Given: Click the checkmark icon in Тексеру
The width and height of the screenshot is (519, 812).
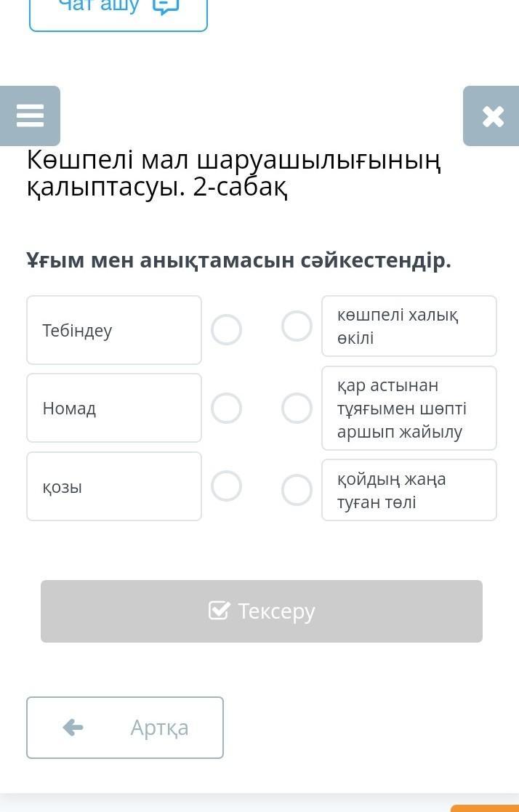Looking at the screenshot, I should coord(219,611).
